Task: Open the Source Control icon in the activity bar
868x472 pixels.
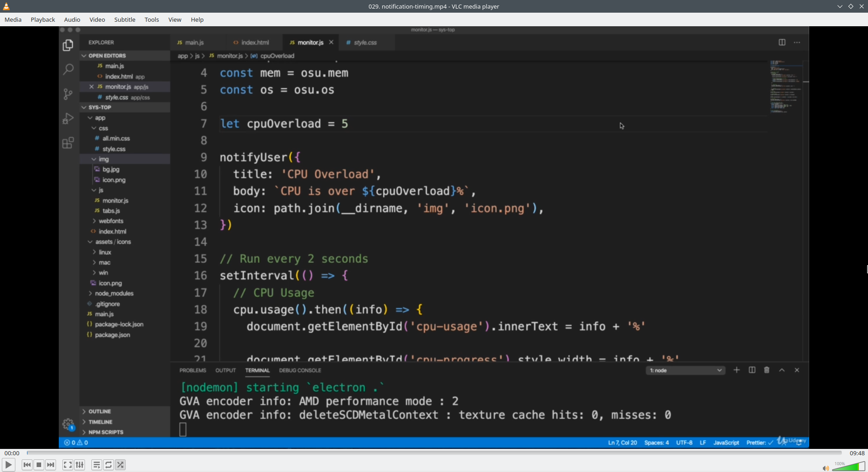Action: [68, 94]
